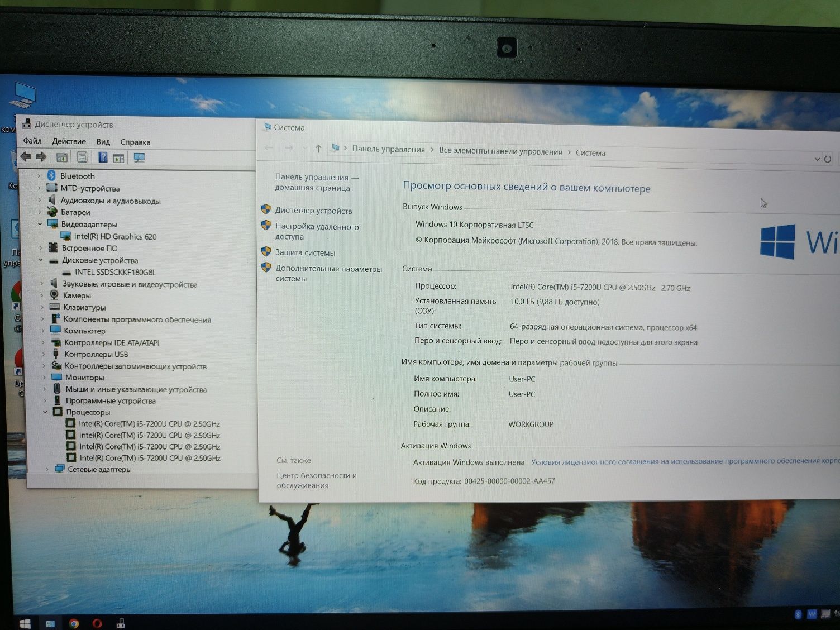The image size is (840, 630).
Task: Click the up arrow in System window navigation
Action: [x=318, y=149]
